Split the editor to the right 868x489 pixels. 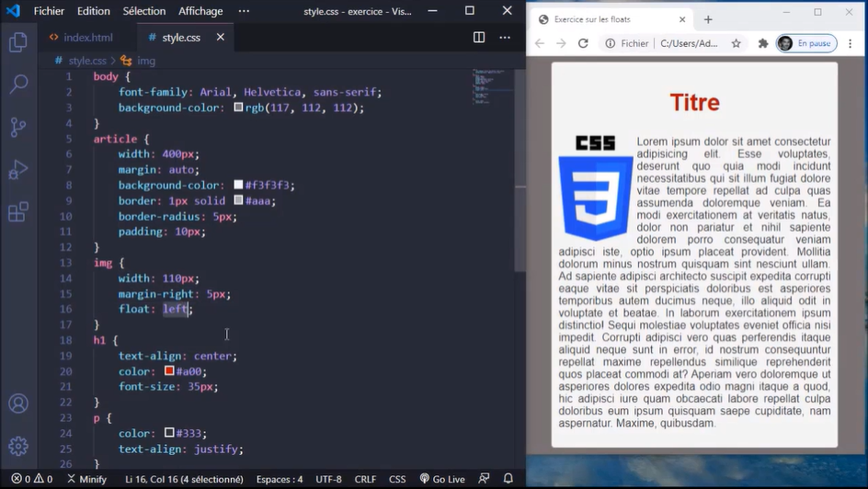[479, 37]
